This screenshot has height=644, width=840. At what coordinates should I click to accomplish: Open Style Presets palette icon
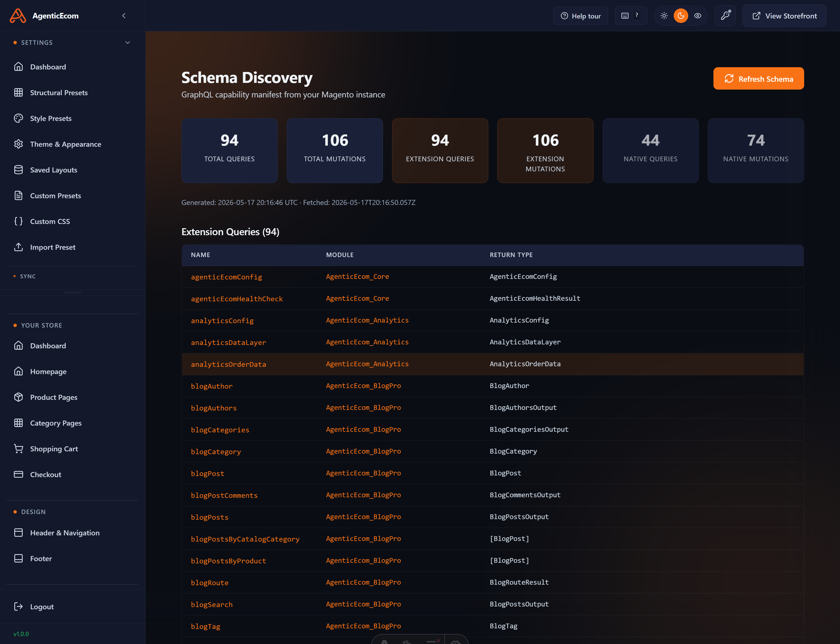[x=18, y=118]
